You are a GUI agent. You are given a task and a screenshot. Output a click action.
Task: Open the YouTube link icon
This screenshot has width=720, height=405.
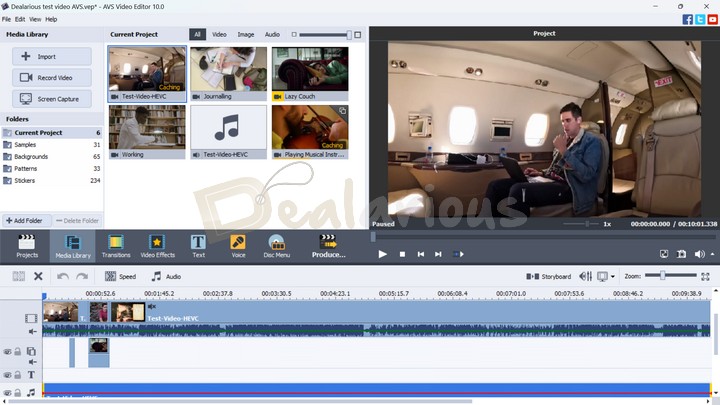click(x=713, y=19)
